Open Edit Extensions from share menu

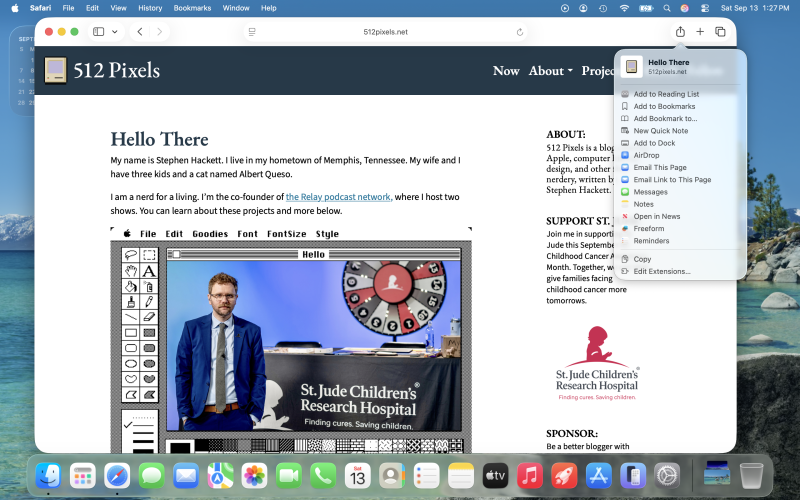pyautogui.click(x=660, y=271)
